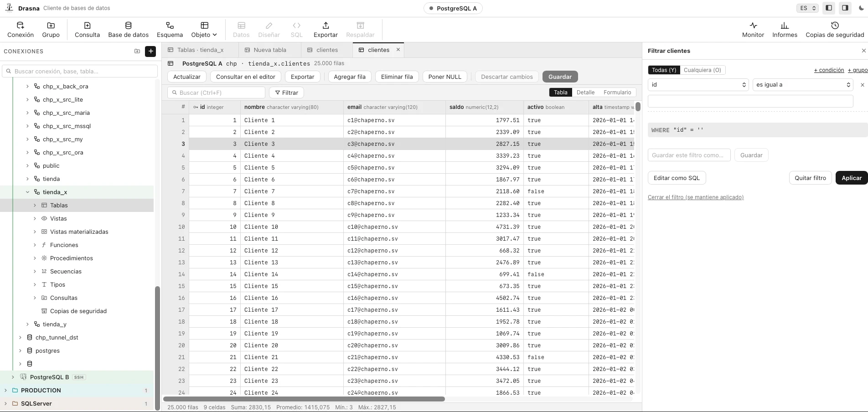Select the Cualquiera (O) filter mode
The width and height of the screenshot is (868, 412).
coord(702,70)
